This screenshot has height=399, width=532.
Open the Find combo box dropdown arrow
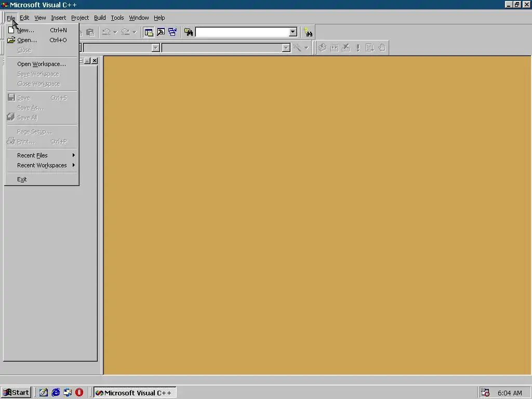click(x=293, y=32)
